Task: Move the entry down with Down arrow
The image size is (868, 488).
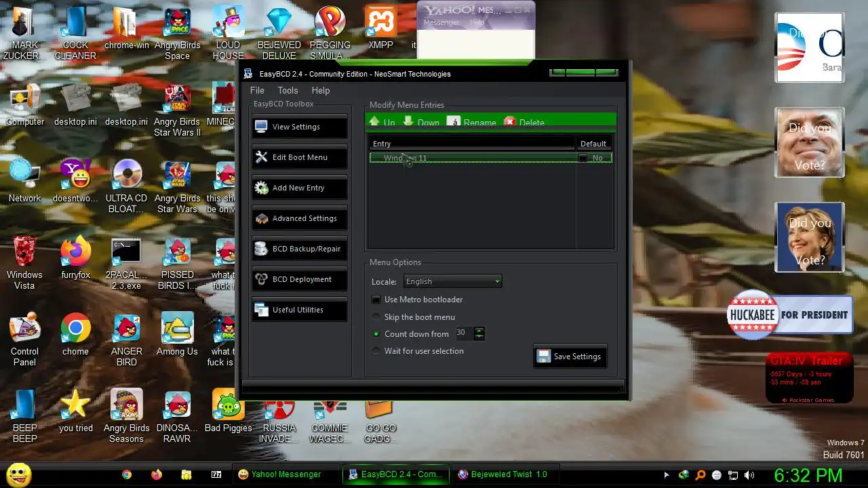Action: [x=421, y=123]
